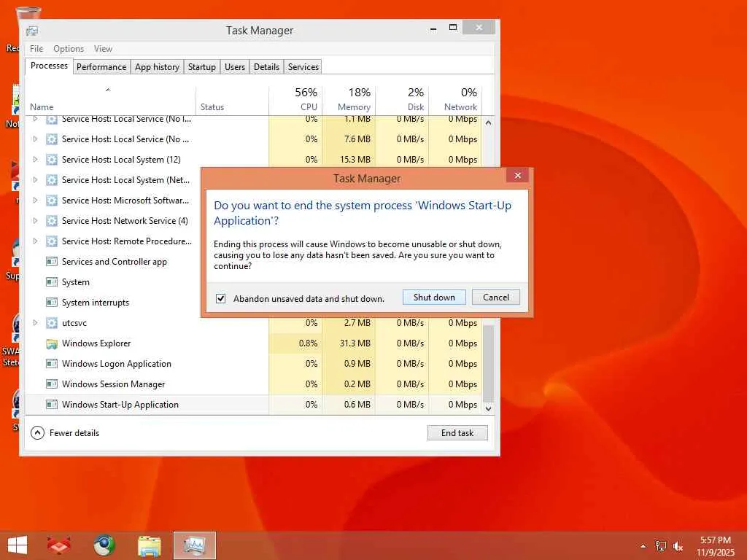Expand Service Host: Microsoft Softwar...
This screenshot has height=560, width=747.
(35, 201)
